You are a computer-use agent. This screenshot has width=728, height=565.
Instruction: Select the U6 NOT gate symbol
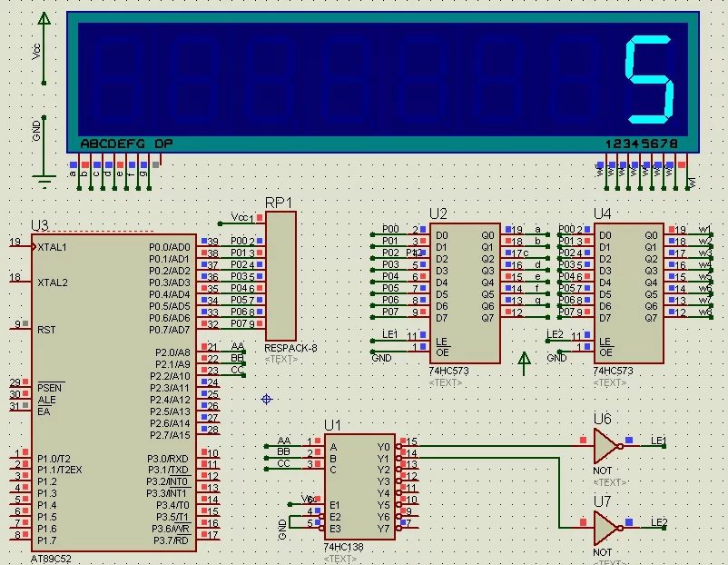607,446
